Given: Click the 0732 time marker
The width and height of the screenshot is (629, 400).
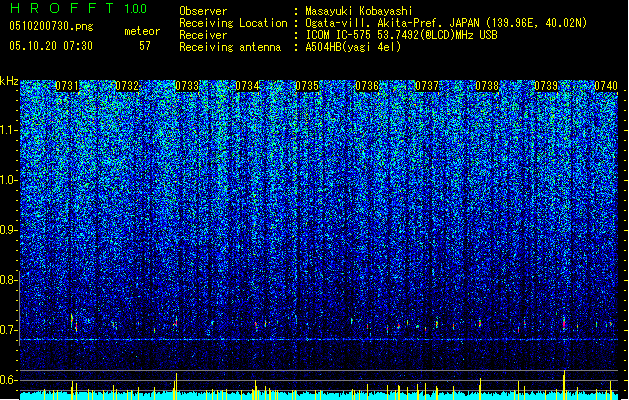Looking at the screenshot, I should point(127,86).
